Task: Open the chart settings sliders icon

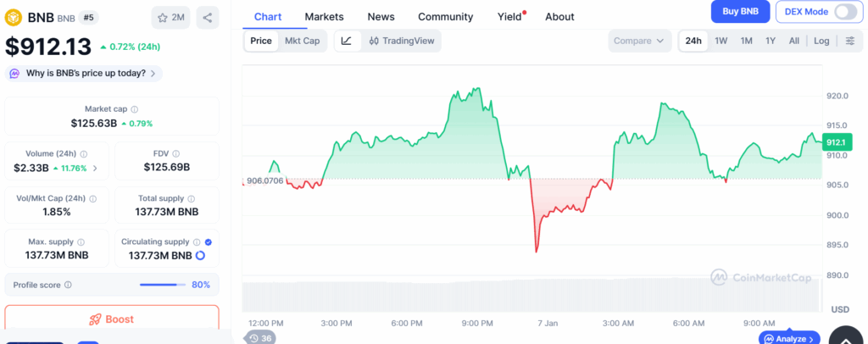Action: 850,41
